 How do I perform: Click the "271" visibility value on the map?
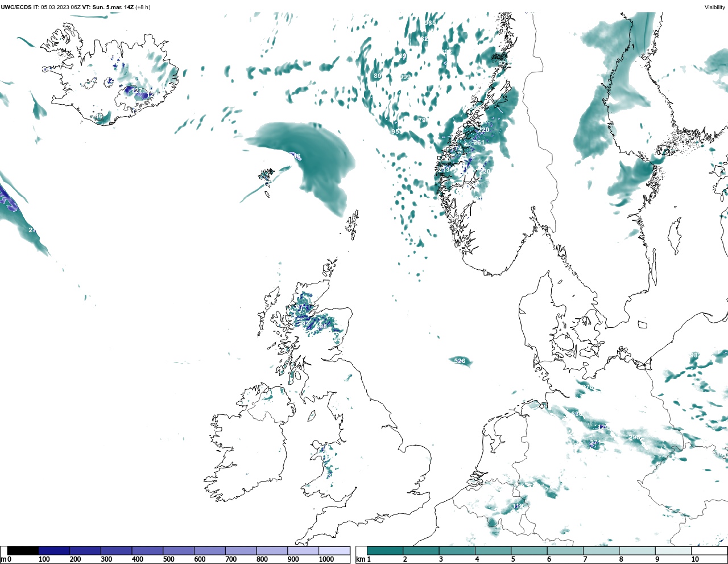(595, 442)
